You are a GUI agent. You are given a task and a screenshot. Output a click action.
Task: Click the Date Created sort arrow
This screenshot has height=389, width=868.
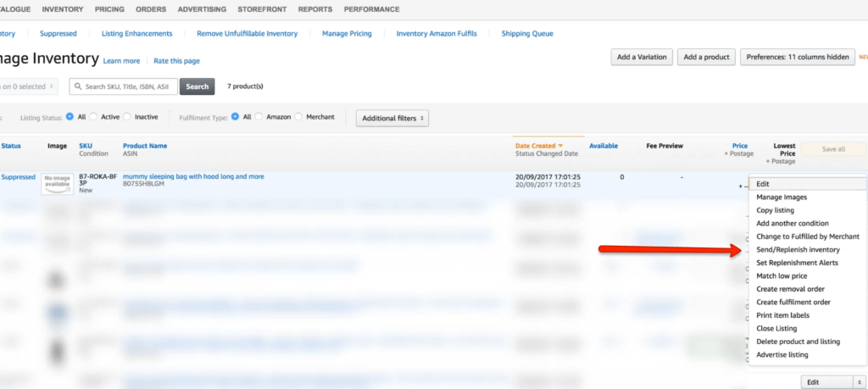(x=560, y=146)
